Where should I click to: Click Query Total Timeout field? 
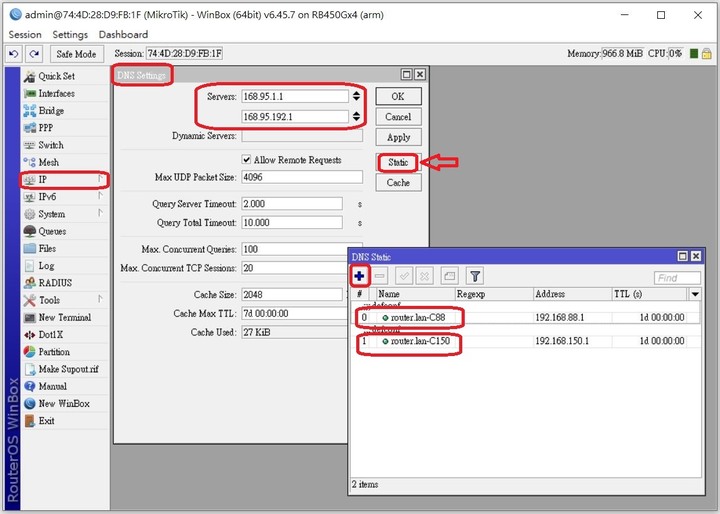292,223
